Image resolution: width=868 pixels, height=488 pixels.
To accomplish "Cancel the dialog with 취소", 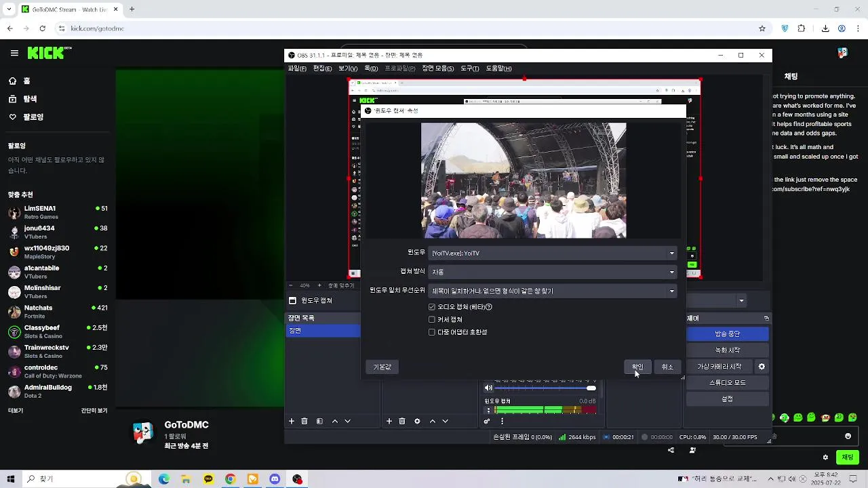I will tap(668, 367).
